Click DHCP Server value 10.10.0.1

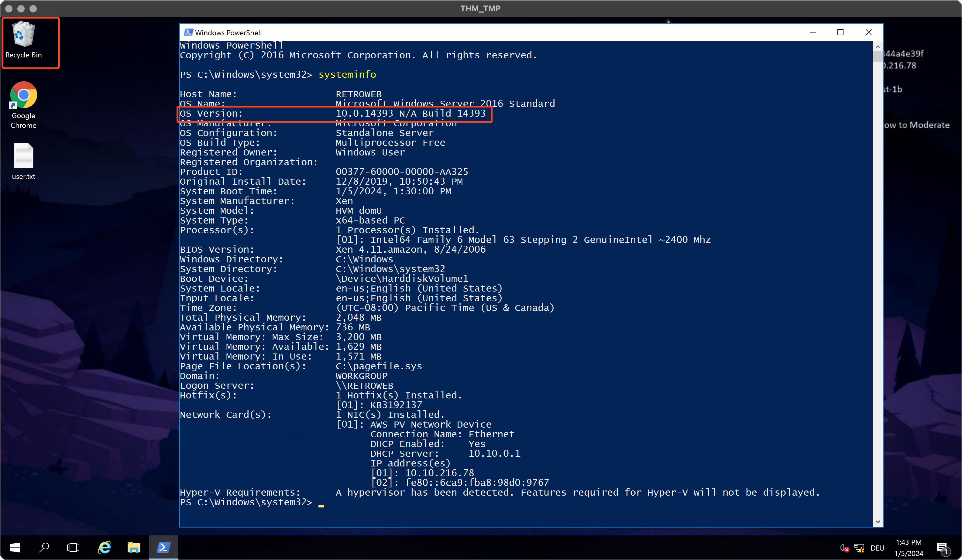[x=494, y=454]
